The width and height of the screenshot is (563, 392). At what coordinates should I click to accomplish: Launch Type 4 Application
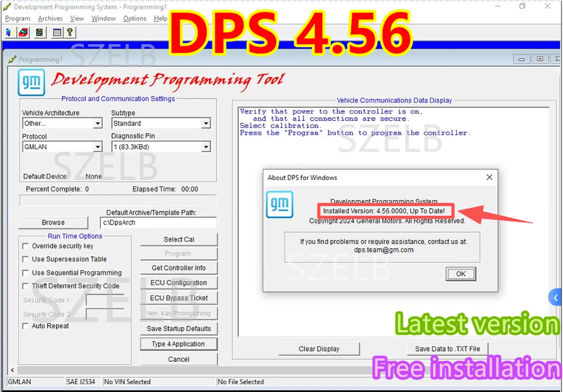(x=179, y=344)
